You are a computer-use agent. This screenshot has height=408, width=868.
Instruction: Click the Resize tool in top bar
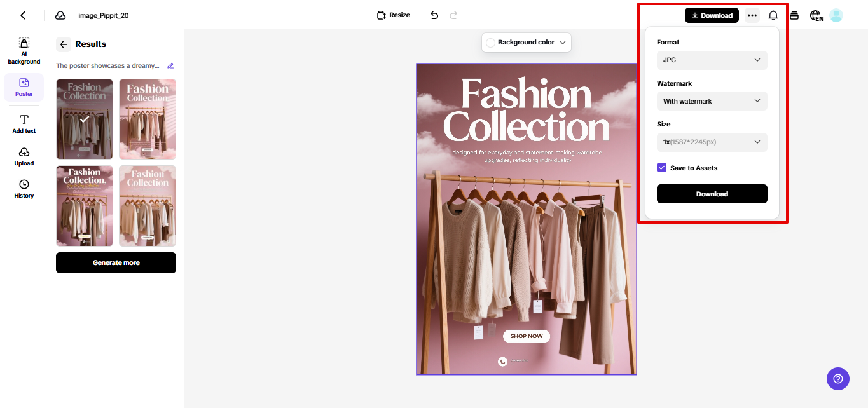[x=394, y=15]
